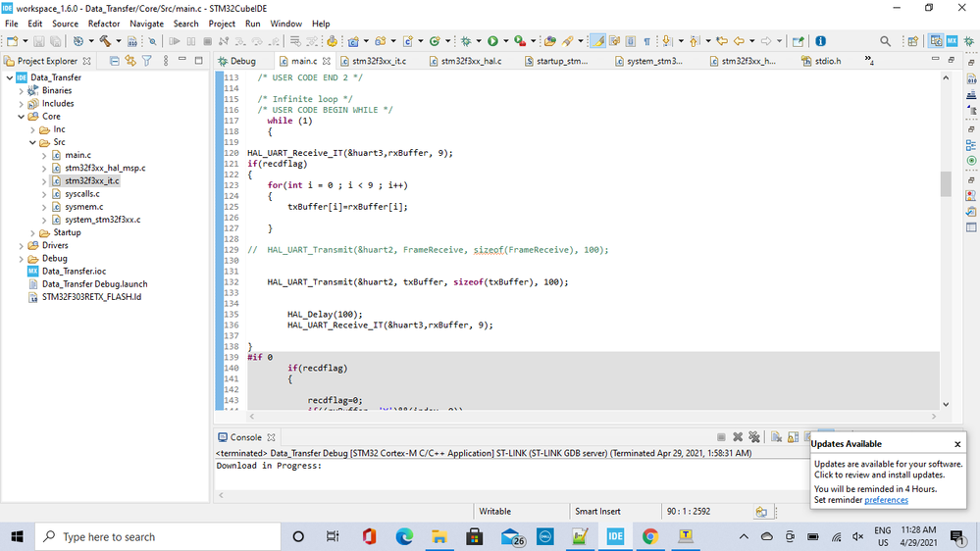Screen dimensions: 980x551
Task: Toggle Show Whitespace Characters pilcrow icon
Action: [646, 41]
